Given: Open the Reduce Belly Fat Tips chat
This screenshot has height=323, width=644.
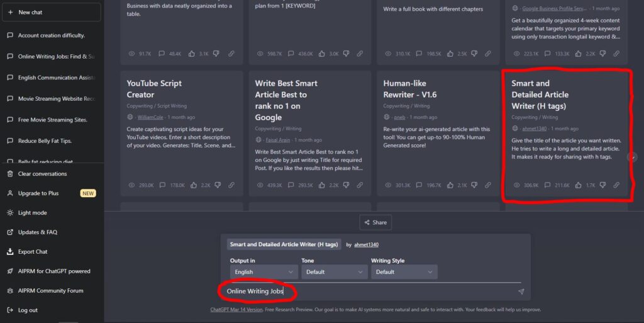Looking at the screenshot, I should point(52,141).
